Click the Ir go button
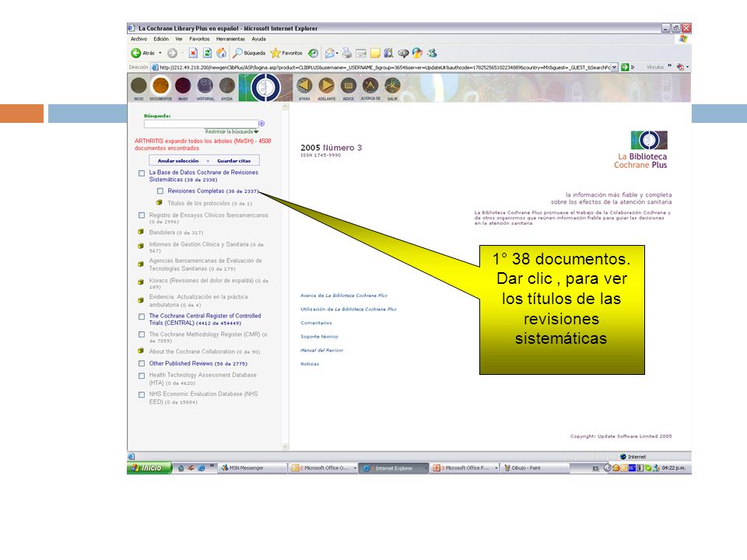This screenshot has width=747, height=560. (x=628, y=67)
